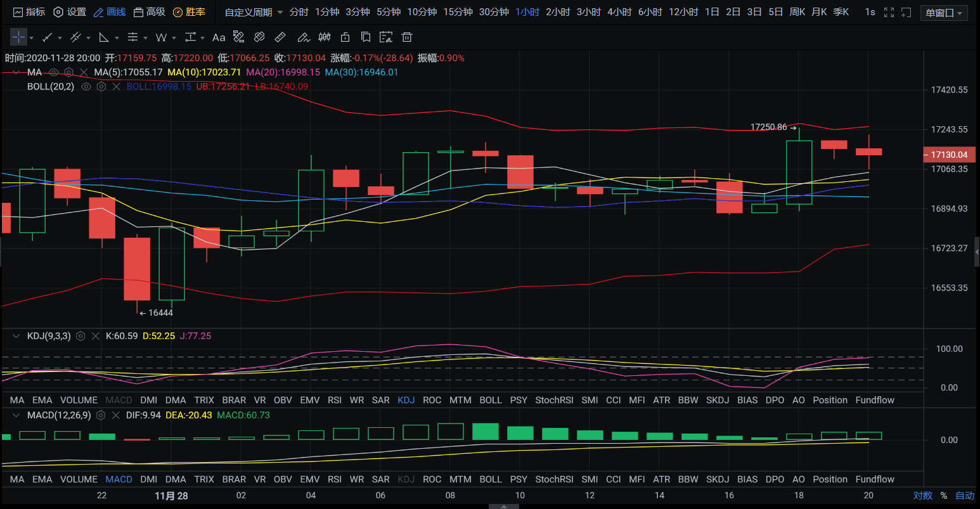This screenshot has width=980, height=509.
Task: Enter fullscreen mode with the expand arrows icon
Action: [889, 12]
